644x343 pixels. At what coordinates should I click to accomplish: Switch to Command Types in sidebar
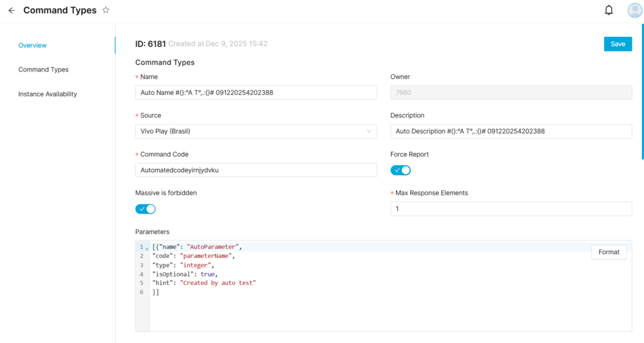[x=43, y=70]
